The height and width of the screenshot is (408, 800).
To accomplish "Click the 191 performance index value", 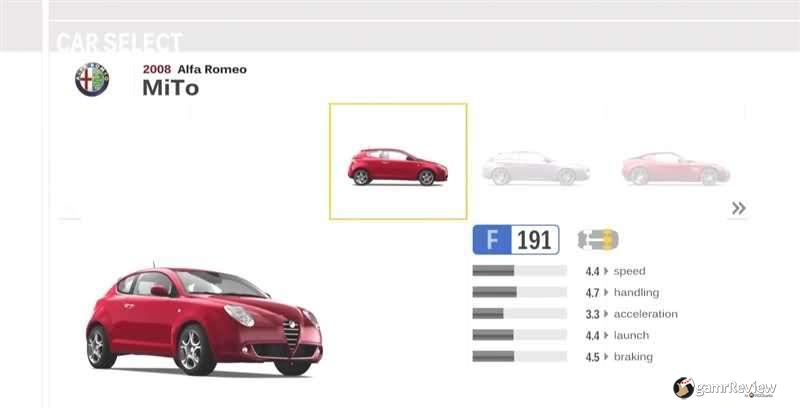I will 534,240.
